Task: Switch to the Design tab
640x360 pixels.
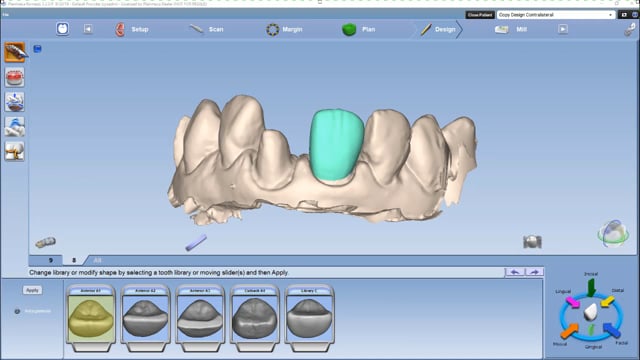Action: [x=438, y=29]
